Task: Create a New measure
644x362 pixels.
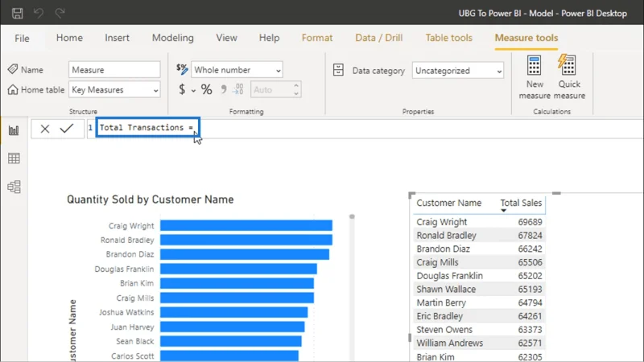Action: click(535, 77)
